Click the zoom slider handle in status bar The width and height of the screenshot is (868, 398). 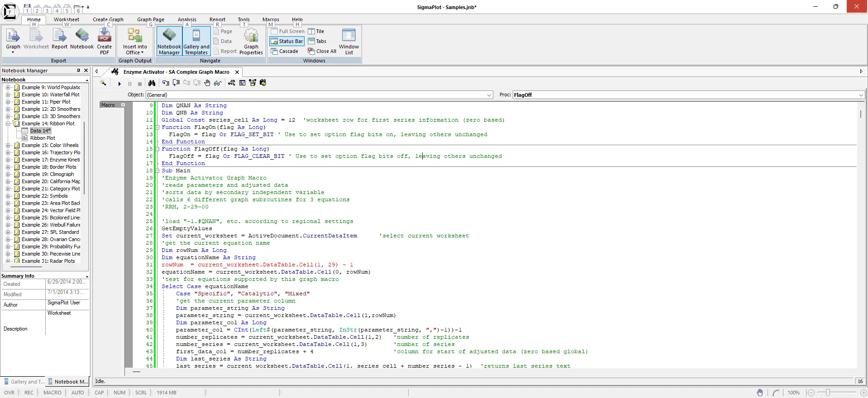(828, 393)
